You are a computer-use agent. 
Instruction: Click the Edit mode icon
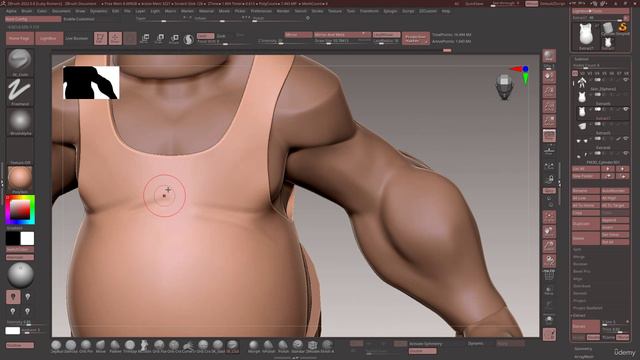coord(100,38)
